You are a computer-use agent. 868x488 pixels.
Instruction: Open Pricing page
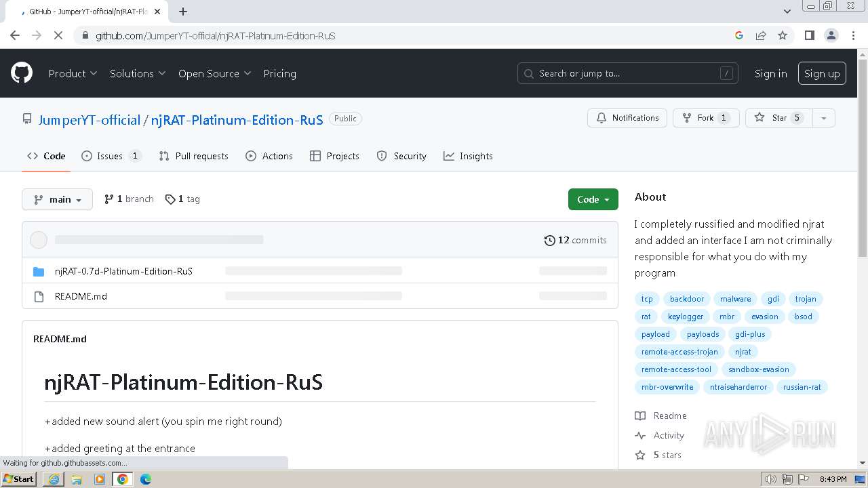pos(279,73)
